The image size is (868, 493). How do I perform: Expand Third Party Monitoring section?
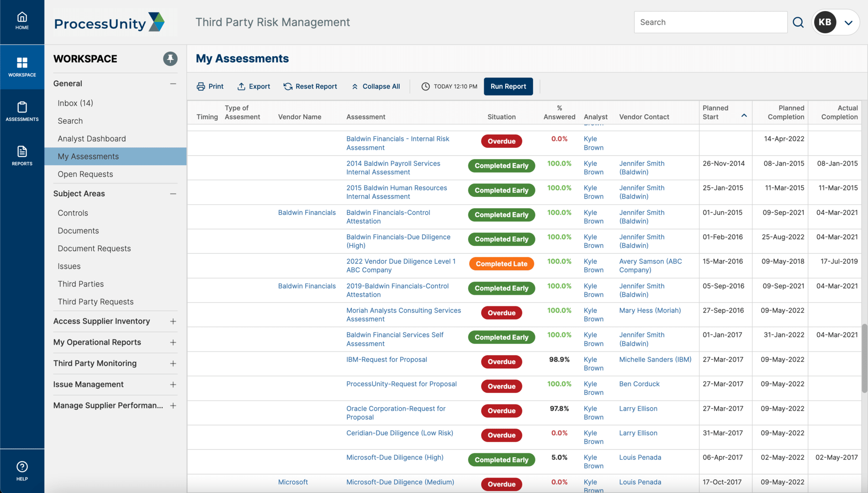(173, 363)
